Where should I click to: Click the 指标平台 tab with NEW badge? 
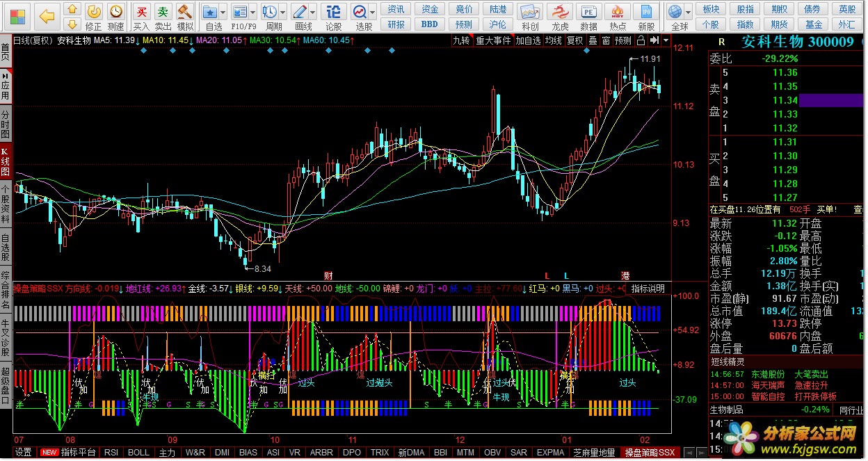tap(68, 452)
